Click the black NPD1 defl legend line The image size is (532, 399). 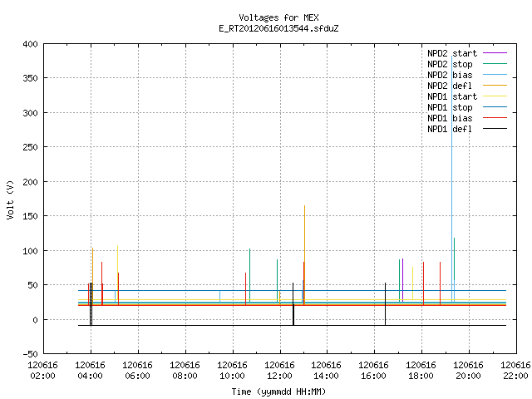click(x=495, y=129)
